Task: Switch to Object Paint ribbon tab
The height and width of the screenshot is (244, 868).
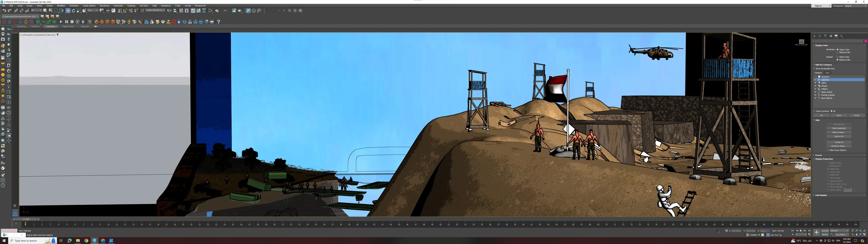Action: pyautogui.click(x=68, y=26)
